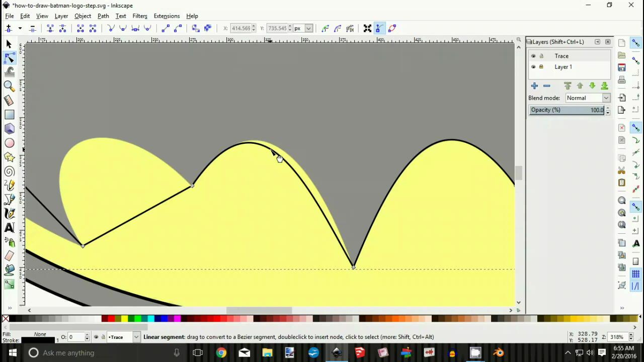Select the Selector arrow tool
644x362 pixels.
click(x=9, y=44)
